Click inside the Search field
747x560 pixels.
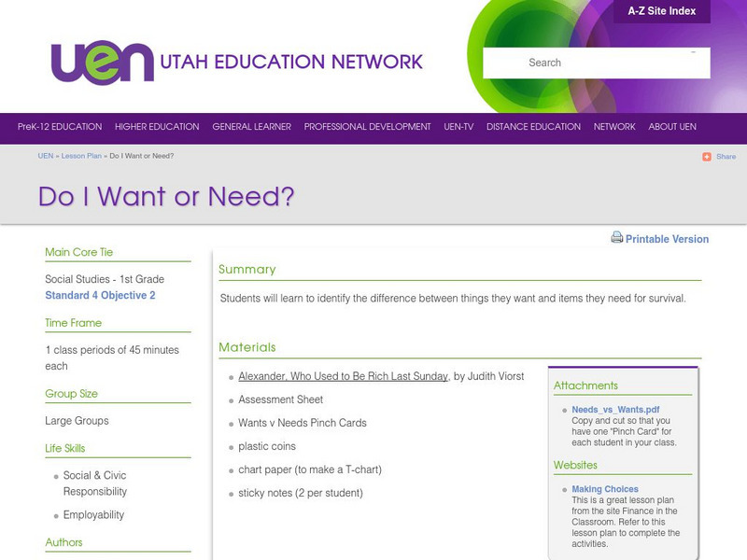(598, 63)
